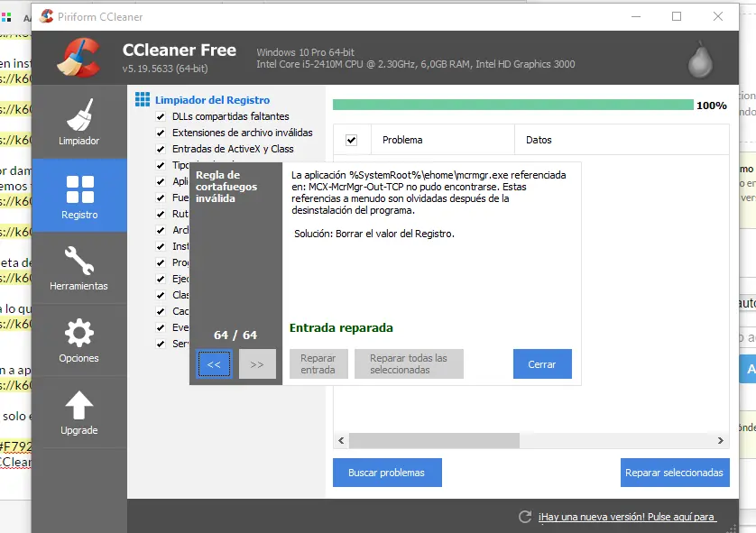Toggle the checkbox for the Eve... row
The image size is (756, 533).
tap(161, 327)
